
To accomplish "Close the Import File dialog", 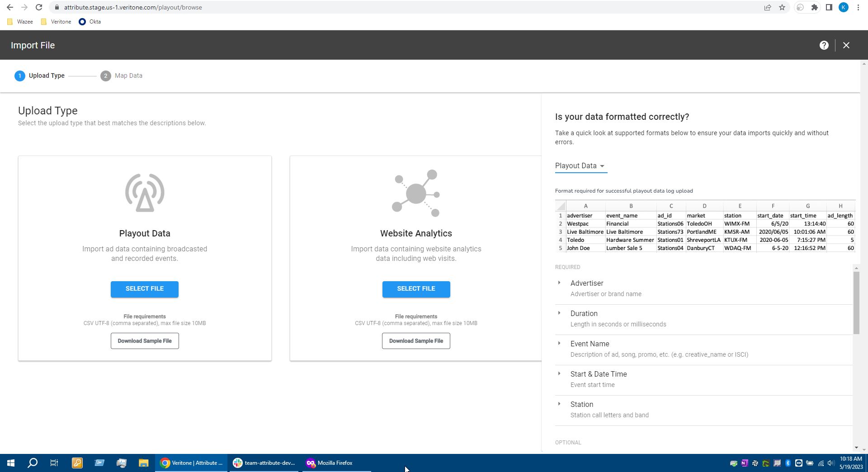I will 846,45.
